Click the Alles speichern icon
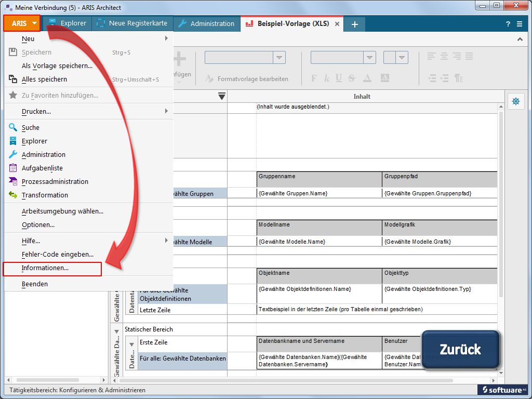Image resolution: width=532 pixels, height=399 pixels. coord(13,79)
